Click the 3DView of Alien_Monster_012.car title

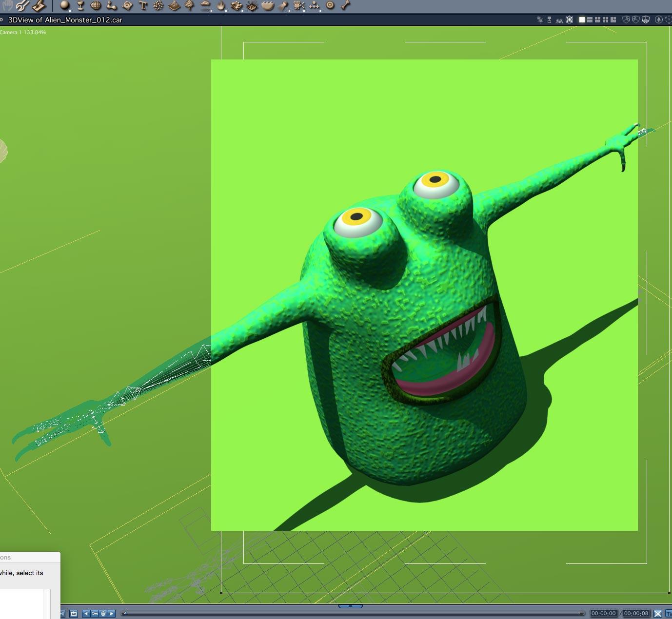pos(65,20)
